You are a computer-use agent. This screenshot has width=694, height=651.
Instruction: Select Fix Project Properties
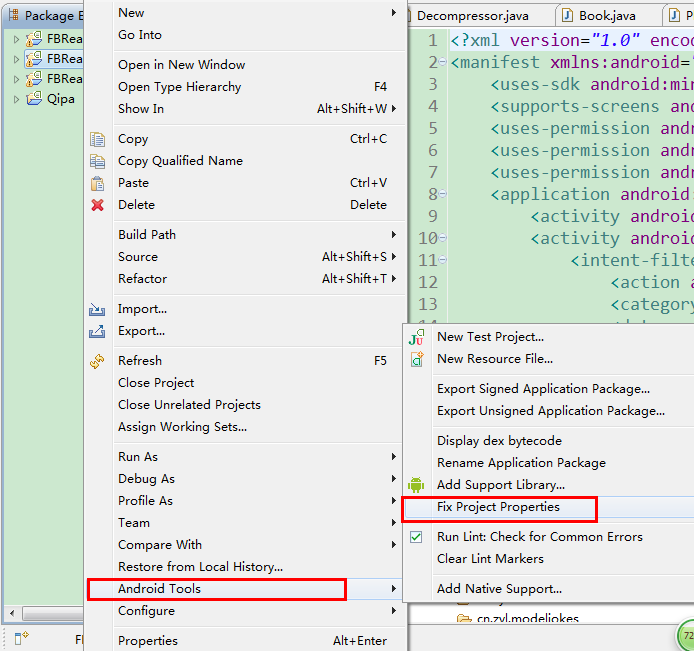point(498,507)
